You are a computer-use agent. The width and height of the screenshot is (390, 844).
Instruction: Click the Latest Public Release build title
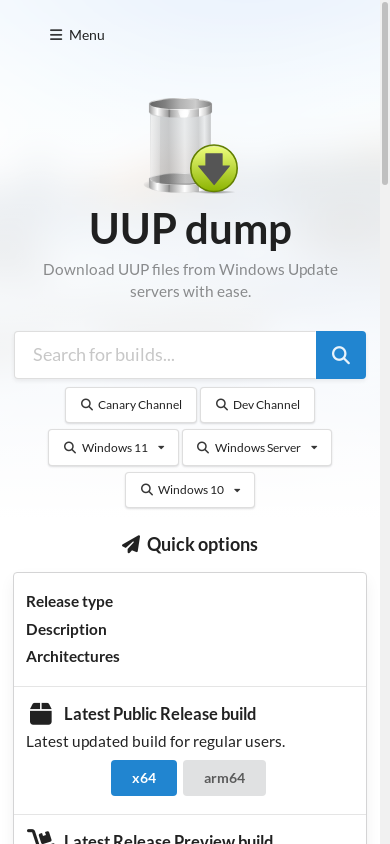point(160,714)
